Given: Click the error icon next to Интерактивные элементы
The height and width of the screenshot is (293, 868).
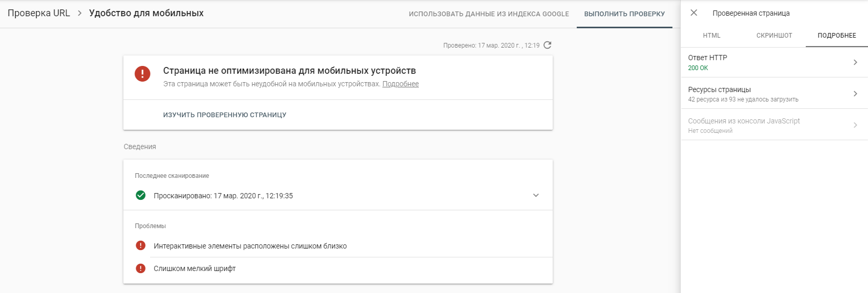Looking at the screenshot, I should pos(141,245).
